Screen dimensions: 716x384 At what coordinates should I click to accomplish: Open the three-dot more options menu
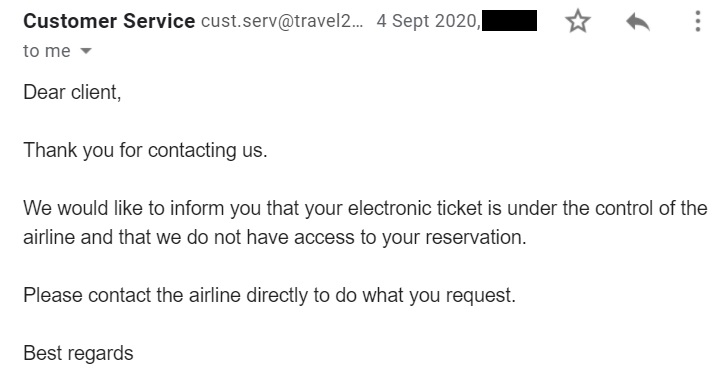click(698, 21)
